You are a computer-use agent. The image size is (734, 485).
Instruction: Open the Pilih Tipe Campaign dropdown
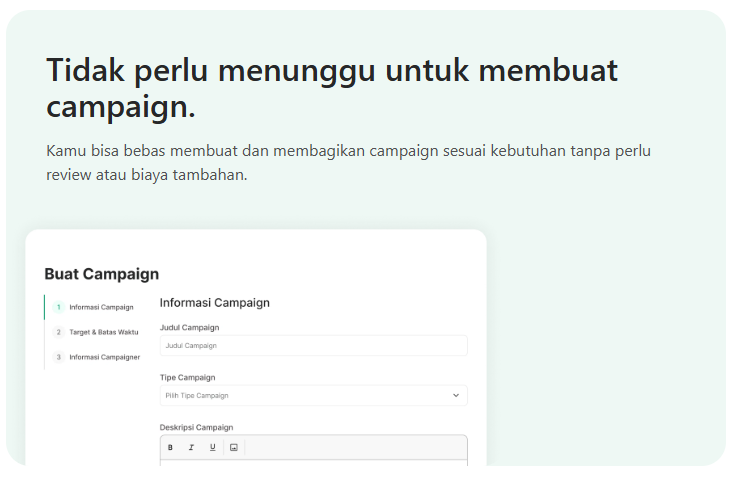tap(314, 396)
